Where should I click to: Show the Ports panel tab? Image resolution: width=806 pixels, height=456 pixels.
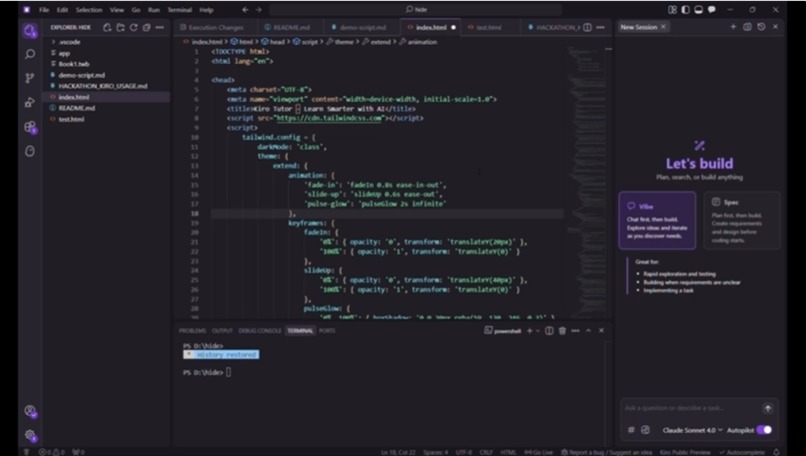point(327,331)
